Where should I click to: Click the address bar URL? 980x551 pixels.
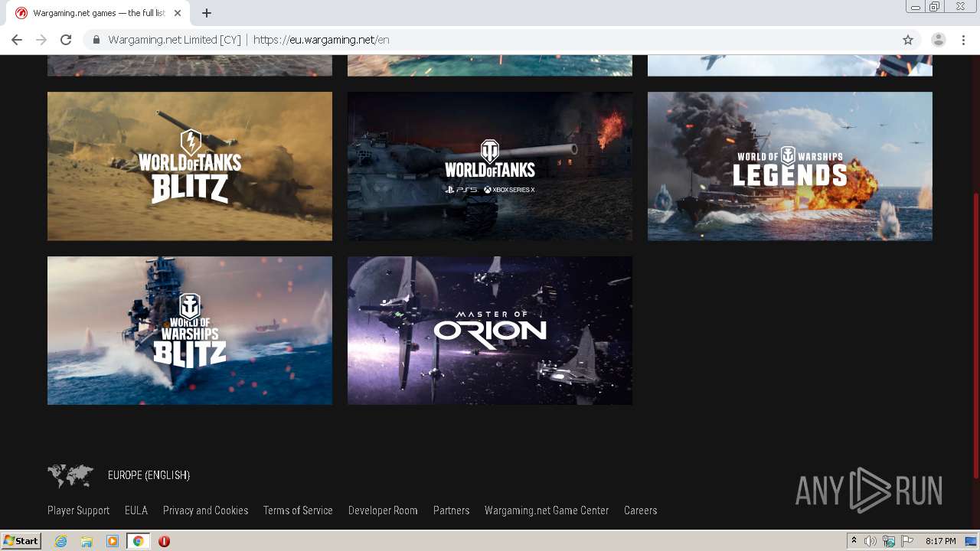[321, 40]
